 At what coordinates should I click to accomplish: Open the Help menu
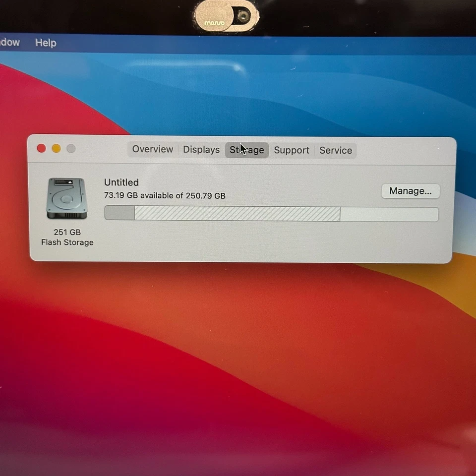(45, 43)
